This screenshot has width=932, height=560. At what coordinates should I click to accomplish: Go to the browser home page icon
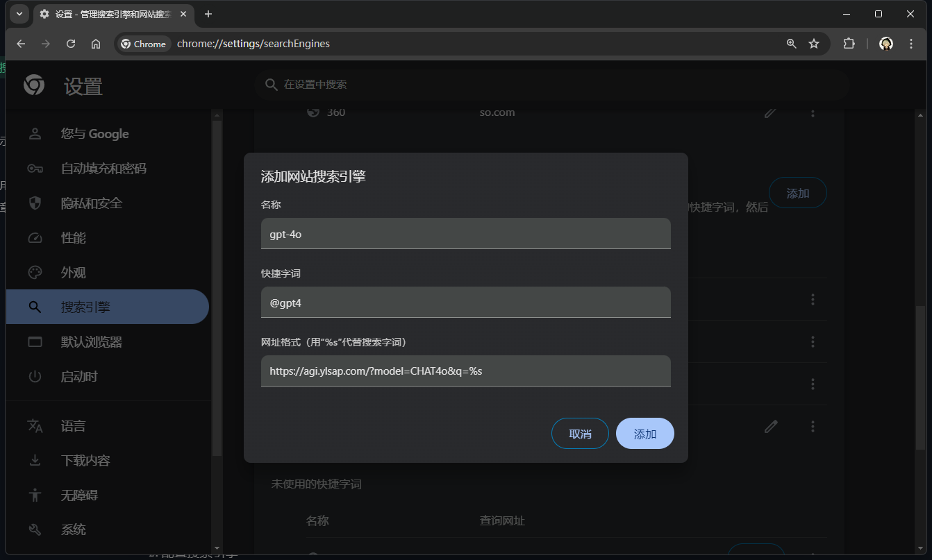[x=96, y=44]
